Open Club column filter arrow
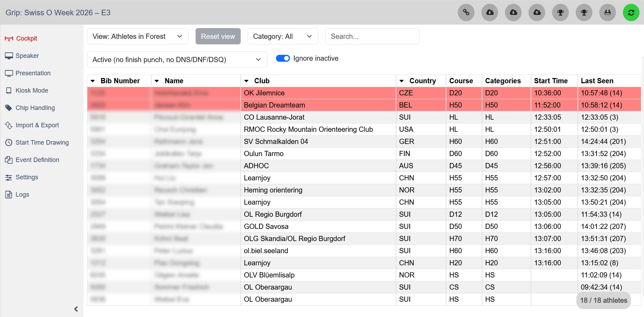This screenshot has width=644, height=317. pos(246,81)
